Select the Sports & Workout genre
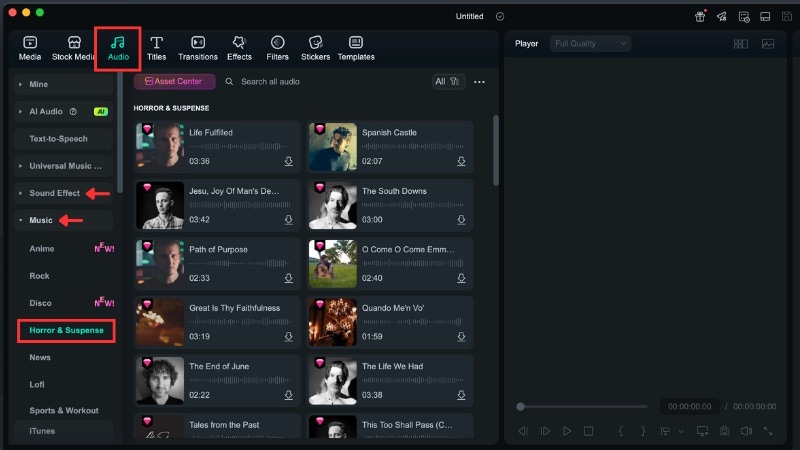 pyautogui.click(x=64, y=410)
